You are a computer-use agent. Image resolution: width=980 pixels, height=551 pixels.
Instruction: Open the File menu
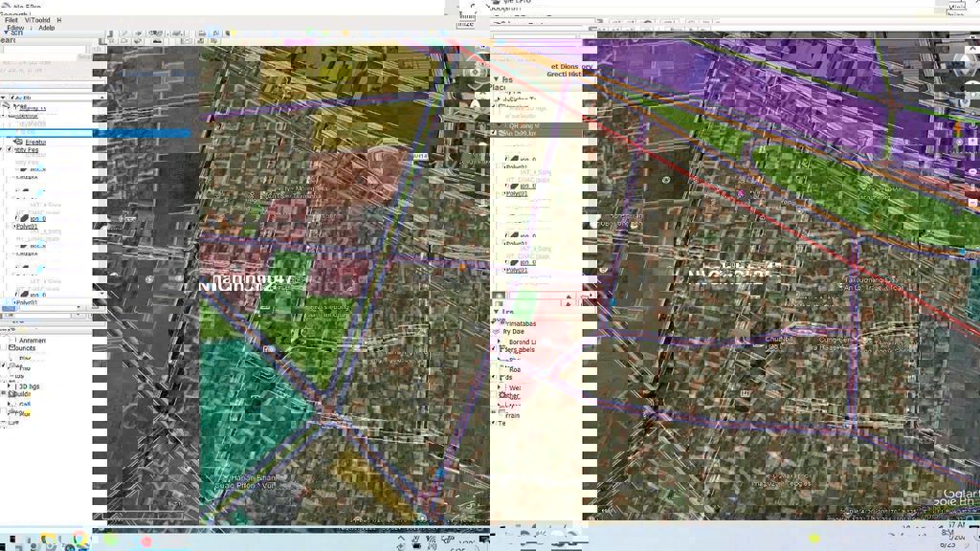pos(11,20)
